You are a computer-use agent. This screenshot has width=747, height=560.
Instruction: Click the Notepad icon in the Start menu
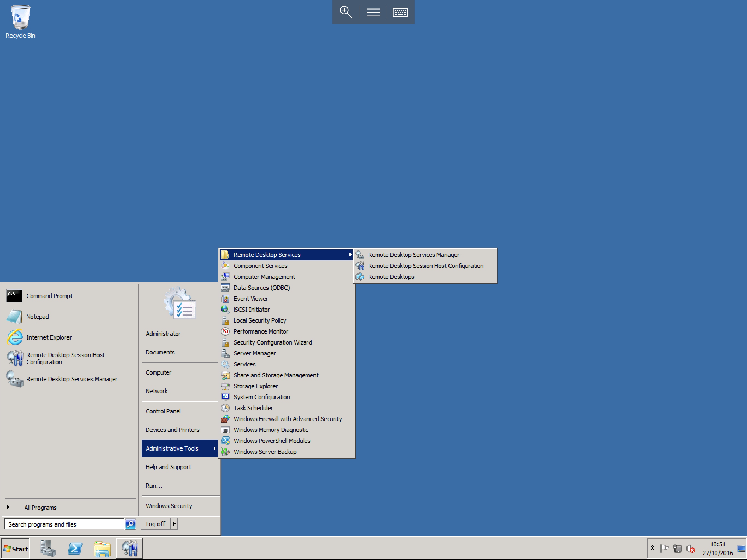(14, 316)
